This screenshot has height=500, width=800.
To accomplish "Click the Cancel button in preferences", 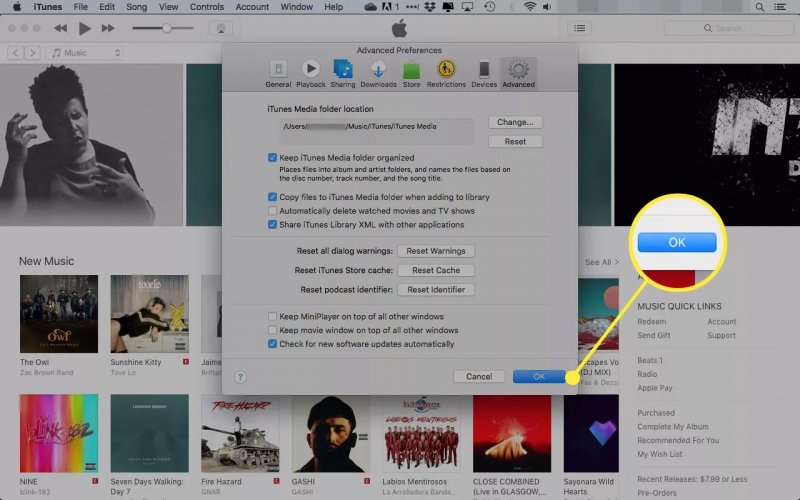I will point(479,377).
